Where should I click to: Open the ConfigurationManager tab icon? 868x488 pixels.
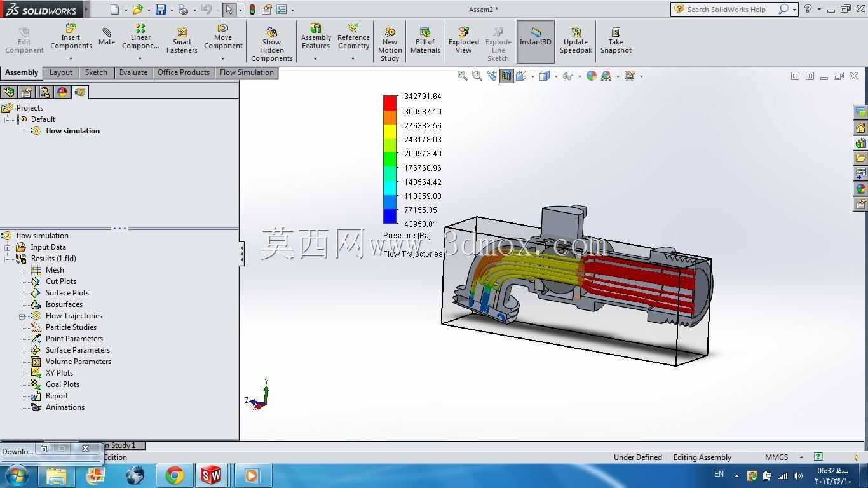(44, 92)
